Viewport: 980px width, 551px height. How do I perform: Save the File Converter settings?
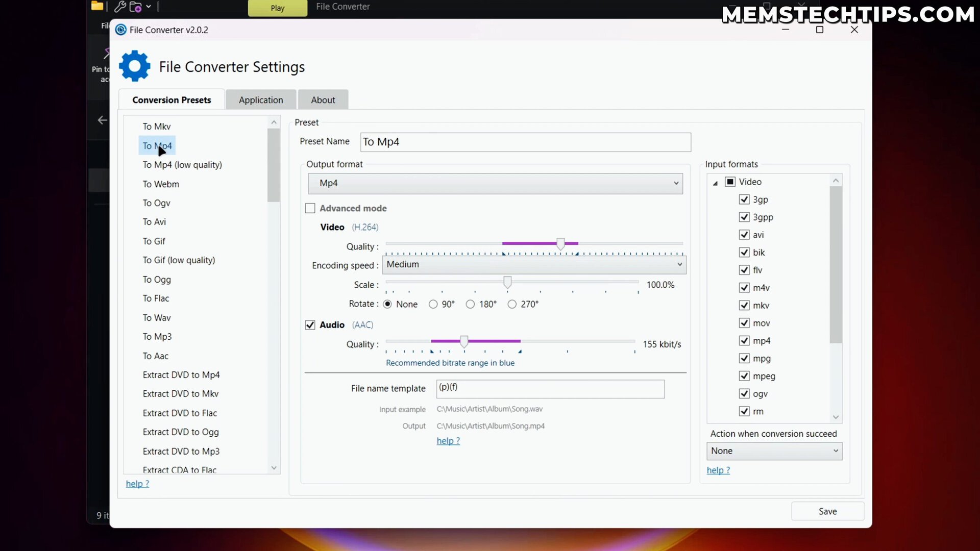[x=827, y=511]
